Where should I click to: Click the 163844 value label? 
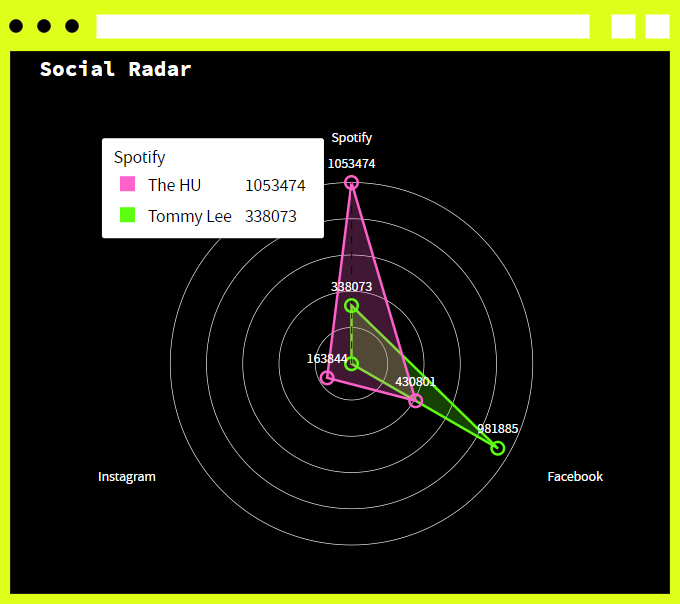click(327, 359)
